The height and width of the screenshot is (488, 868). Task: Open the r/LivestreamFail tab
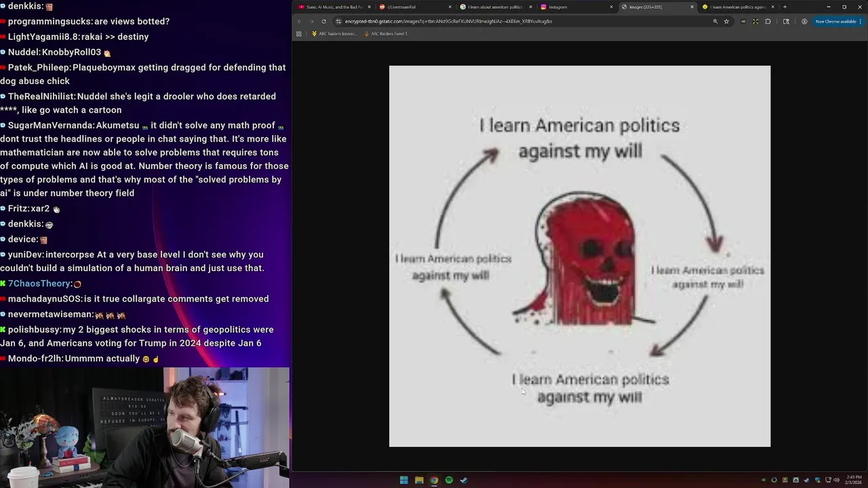pos(414,7)
